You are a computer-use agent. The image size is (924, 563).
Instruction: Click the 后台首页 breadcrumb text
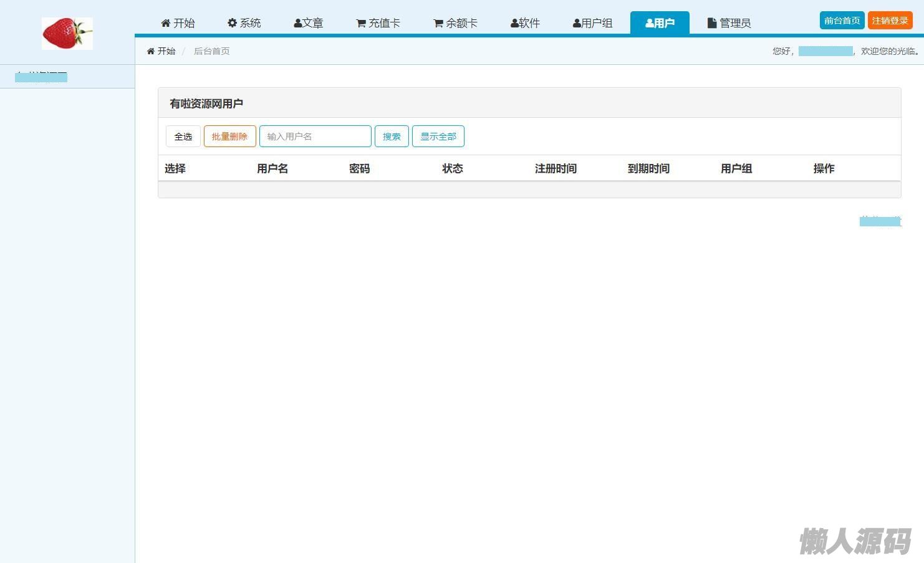(212, 51)
